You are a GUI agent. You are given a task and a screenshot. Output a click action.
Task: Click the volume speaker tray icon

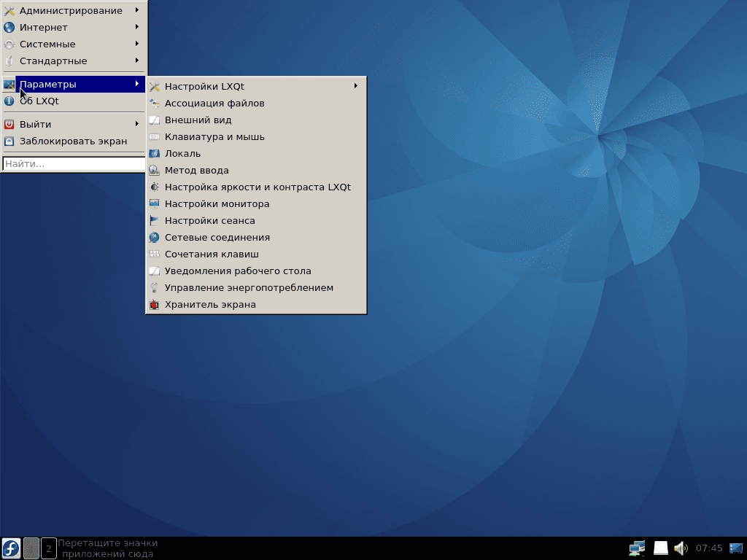pyautogui.click(x=681, y=548)
